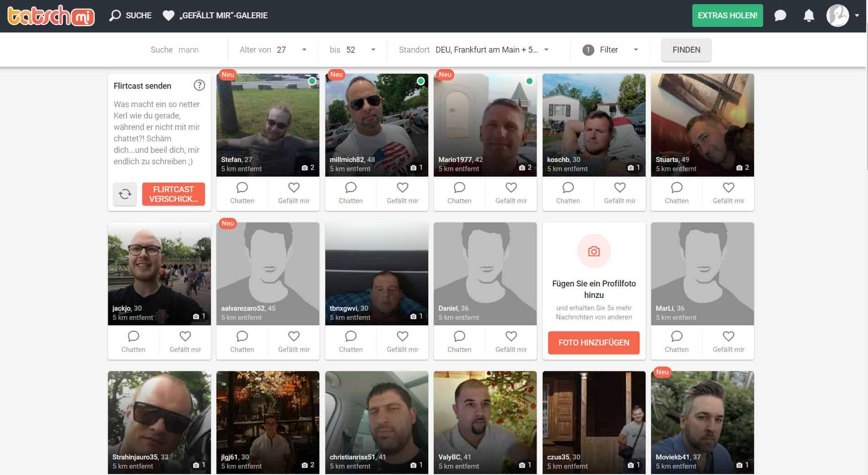Open the notifications bell icon
868x475 pixels.
tap(809, 16)
